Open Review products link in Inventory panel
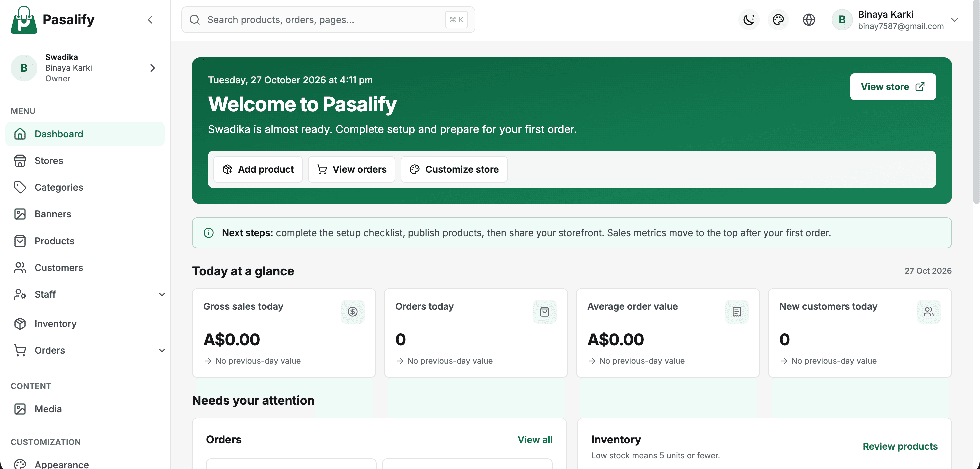Viewport: 980px width, 469px height. click(900, 447)
